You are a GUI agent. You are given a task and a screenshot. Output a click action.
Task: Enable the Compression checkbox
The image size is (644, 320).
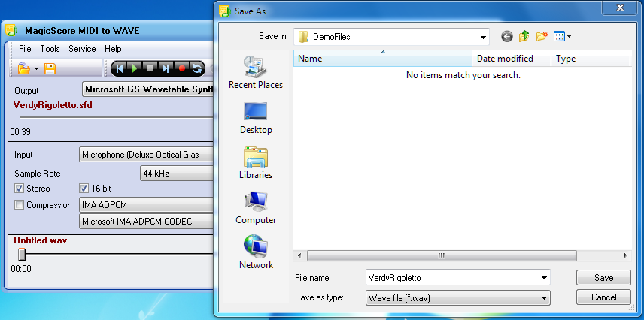tap(20, 205)
